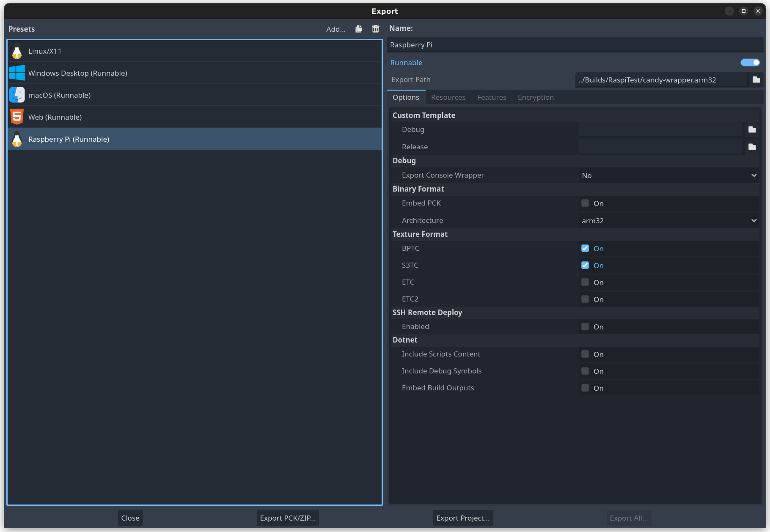The height and width of the screenshot is (532, 770).
Task: Open the Encryption tab
Action: 535,97
